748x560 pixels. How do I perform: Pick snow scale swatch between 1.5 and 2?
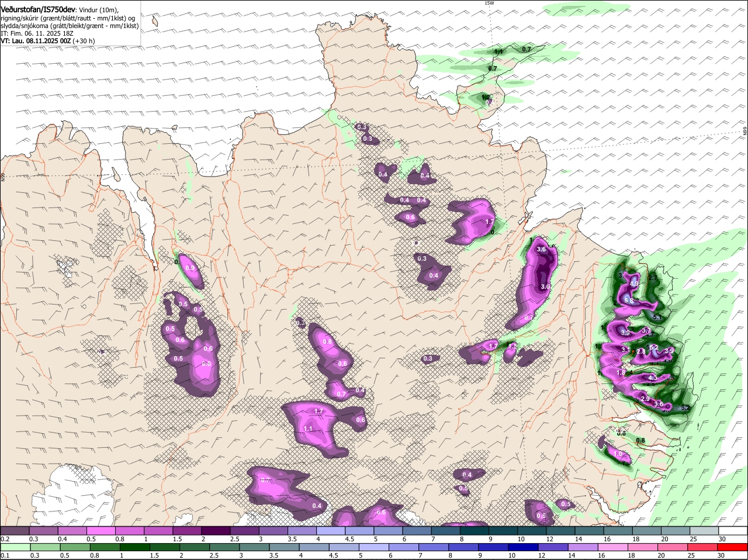tap(187, 530)
